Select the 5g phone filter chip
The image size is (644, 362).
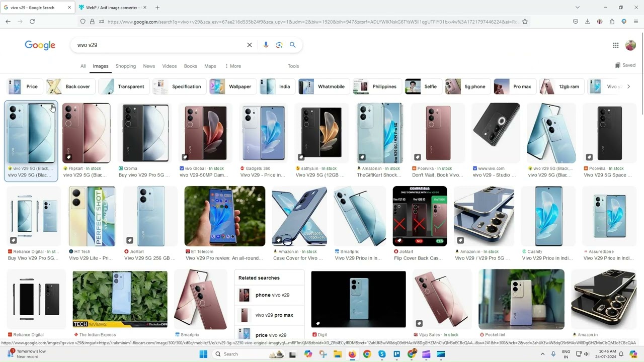pyautogui.click(x=467, y=86)
